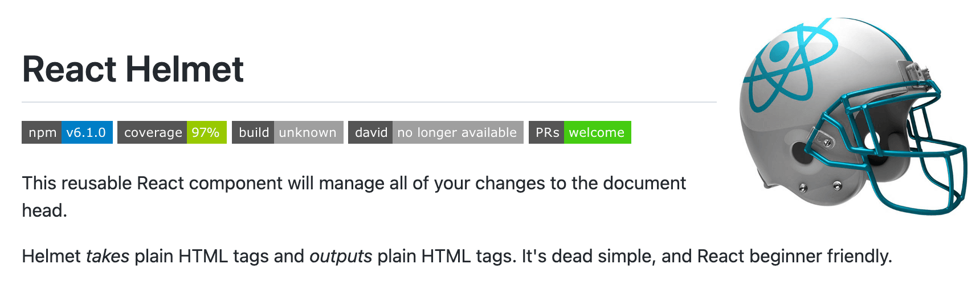The height and width of the screenshot is (292, 980).
Task: Open the PRs welcome badge
Action: click(580, 132)
